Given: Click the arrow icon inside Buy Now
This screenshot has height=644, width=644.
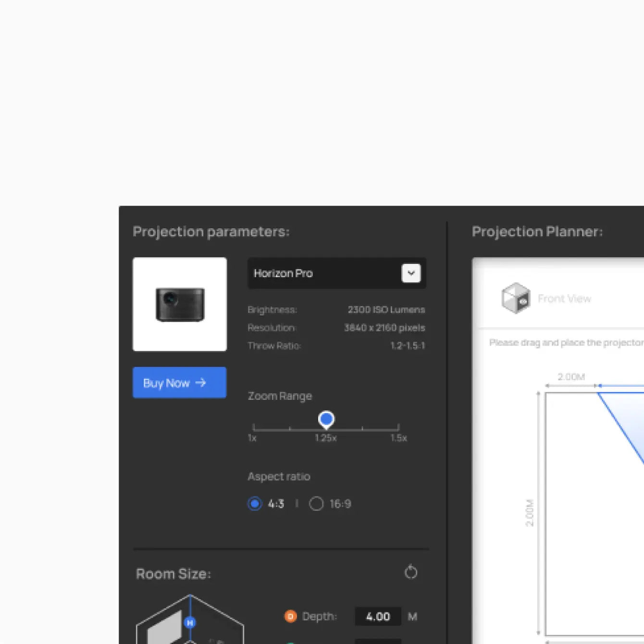Looking at the screenshot, I should [x=201, y=383].
